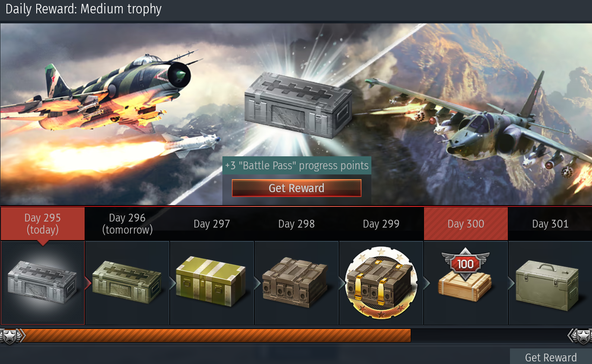Screen dimensions: 592x364
Task: Click the red Get Reward button in the banner
Action: tap(297, 188)
